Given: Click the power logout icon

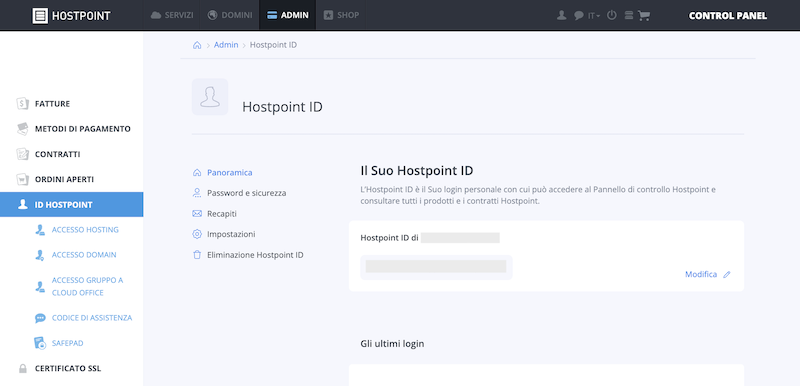Looking at the screenshot, I should (612, 15).
